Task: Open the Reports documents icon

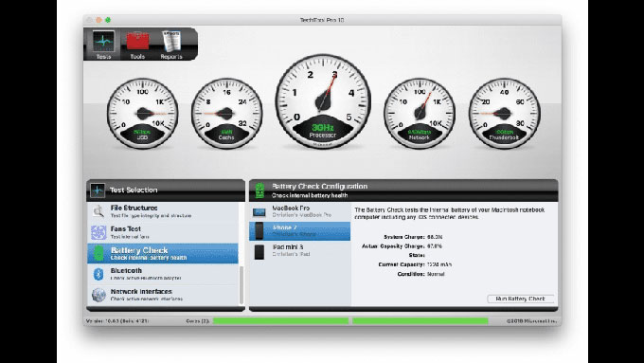Action: point(171,45)
